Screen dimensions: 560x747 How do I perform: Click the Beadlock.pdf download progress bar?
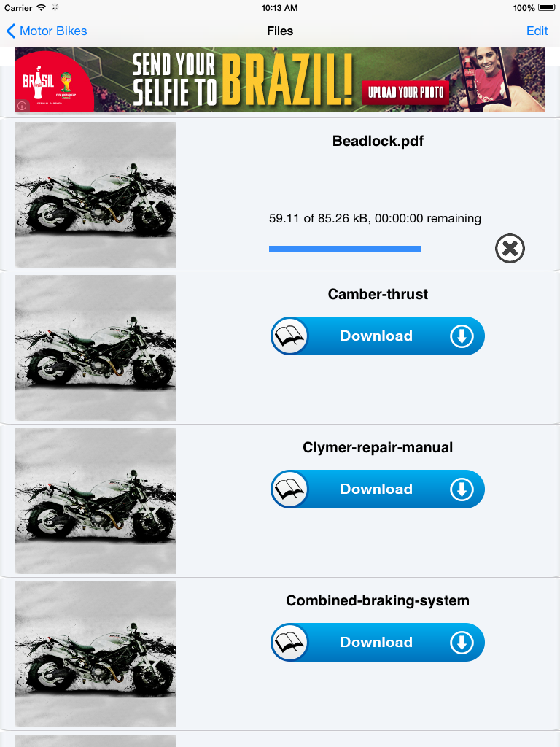coord(345,249)
